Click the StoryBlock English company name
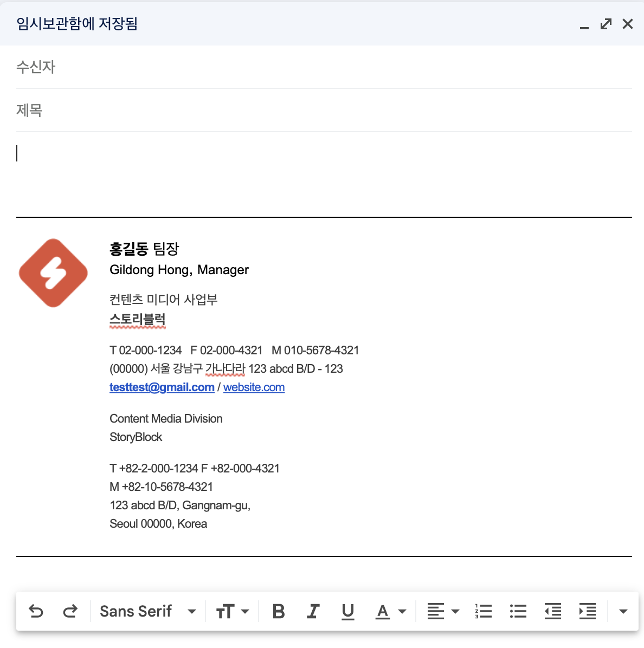 [x=136, y=437]
